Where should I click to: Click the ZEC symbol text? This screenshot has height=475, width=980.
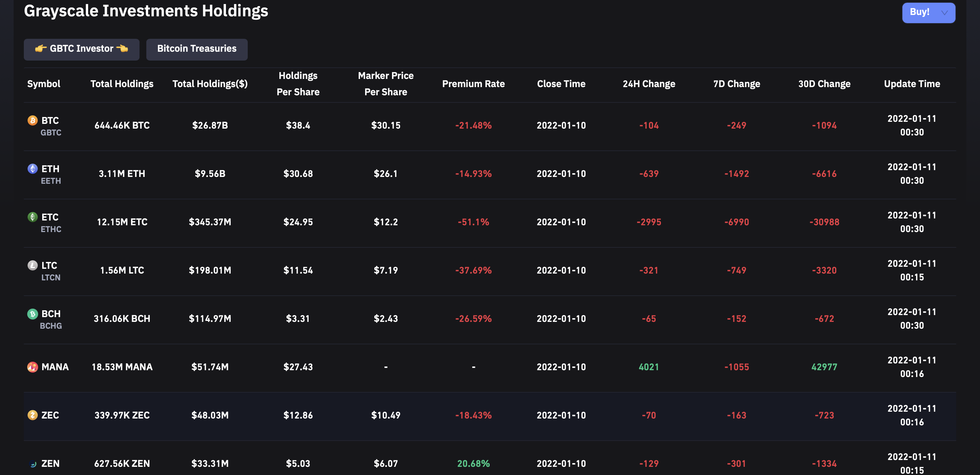coord(50,415)
